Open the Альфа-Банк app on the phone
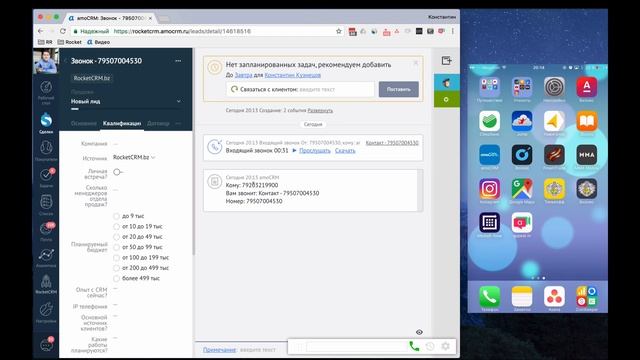The width and height of the screenshot is (640, 360). click(x=587, y=87)
